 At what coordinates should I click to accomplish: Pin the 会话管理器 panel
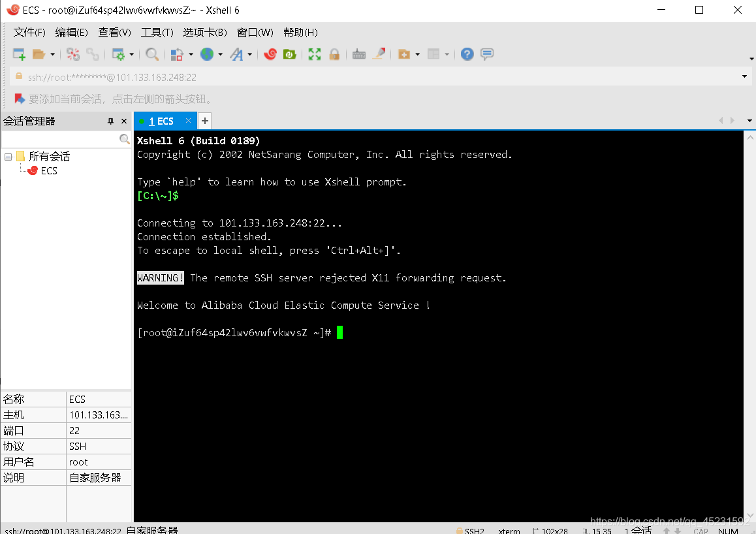(x=110, y=121)
